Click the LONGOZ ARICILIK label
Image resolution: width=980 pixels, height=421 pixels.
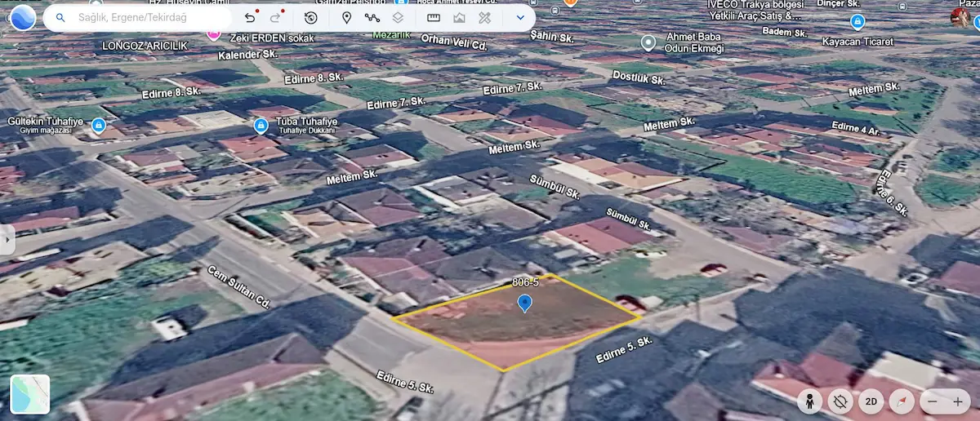[146, 46]
